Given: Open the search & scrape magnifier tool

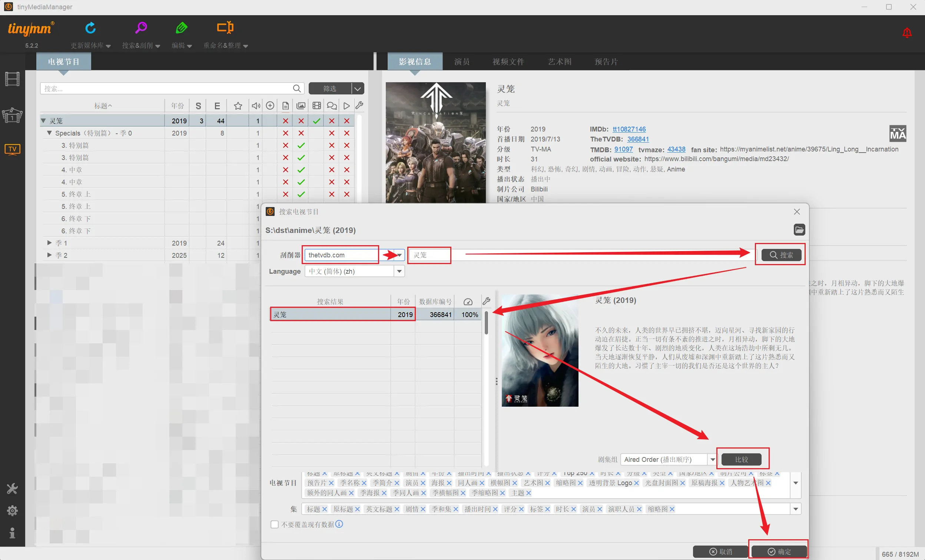Looking at the screenshot, I should point(141,28).
